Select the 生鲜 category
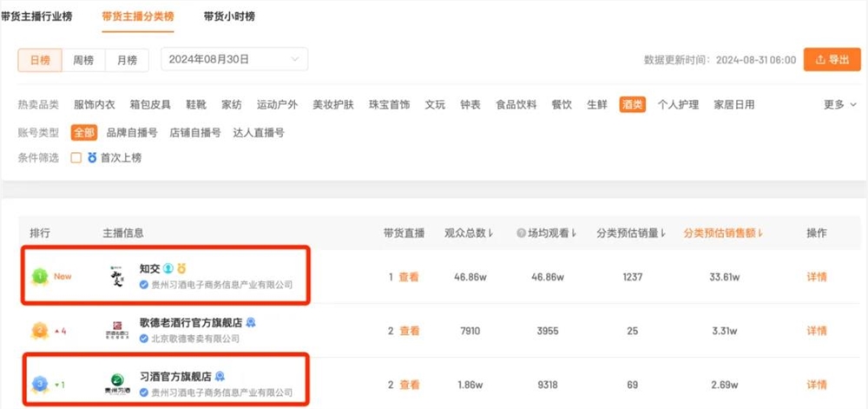Screen dimensions: 868x409 click(597, 104)
